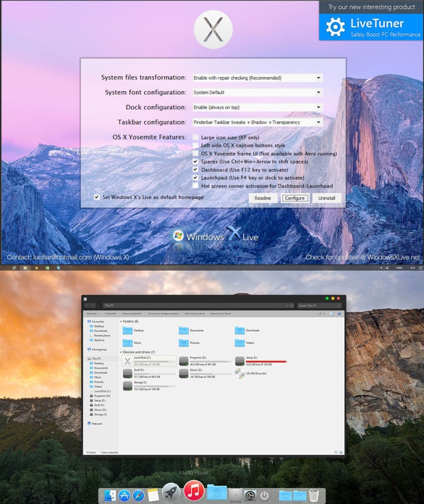This screenshot has width=424, height=504.
Task: Open Taskbar configuration dropdown
Action: [x=258, y=122]
